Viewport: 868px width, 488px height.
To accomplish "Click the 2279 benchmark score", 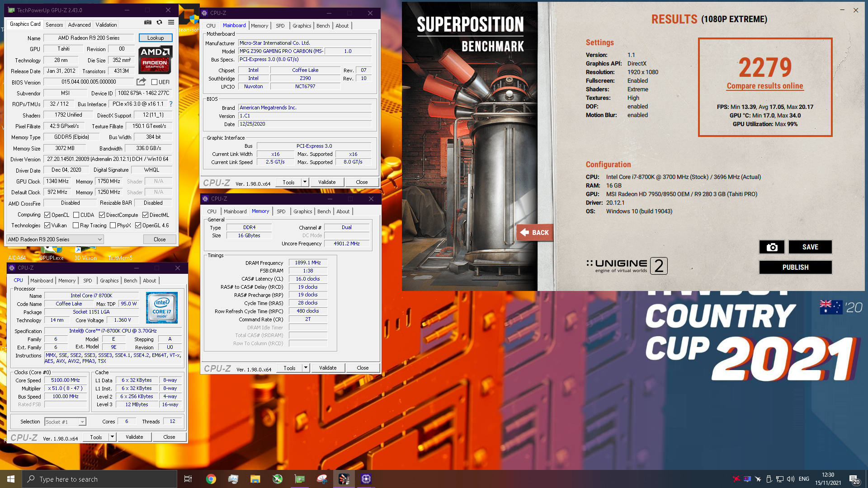I will [x=765, y=67].
